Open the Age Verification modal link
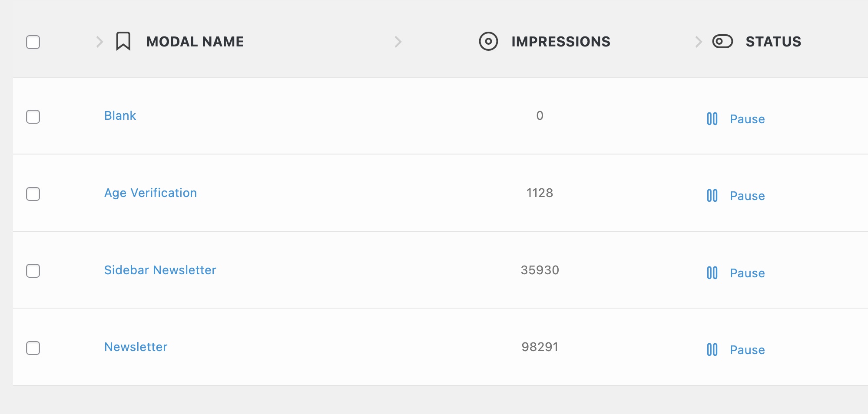 [x=150, y=193]
